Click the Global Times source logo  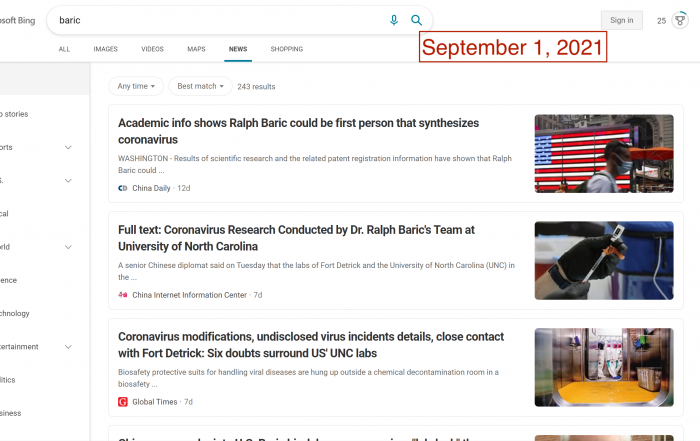[123, 402]
